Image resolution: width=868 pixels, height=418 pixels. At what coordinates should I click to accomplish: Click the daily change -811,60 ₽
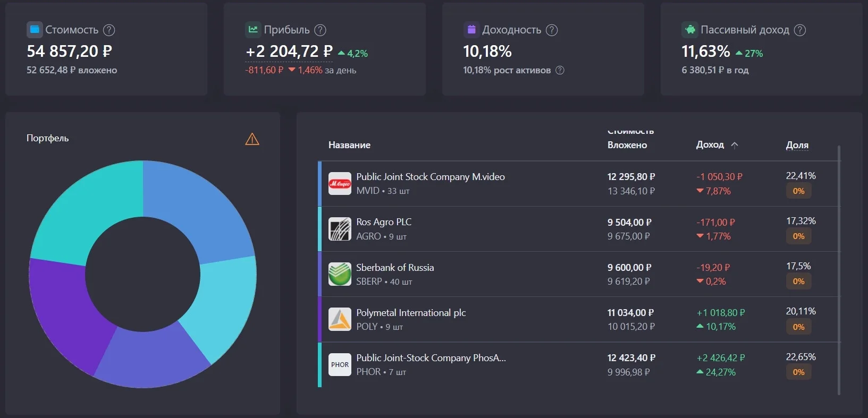click(264, 70)
